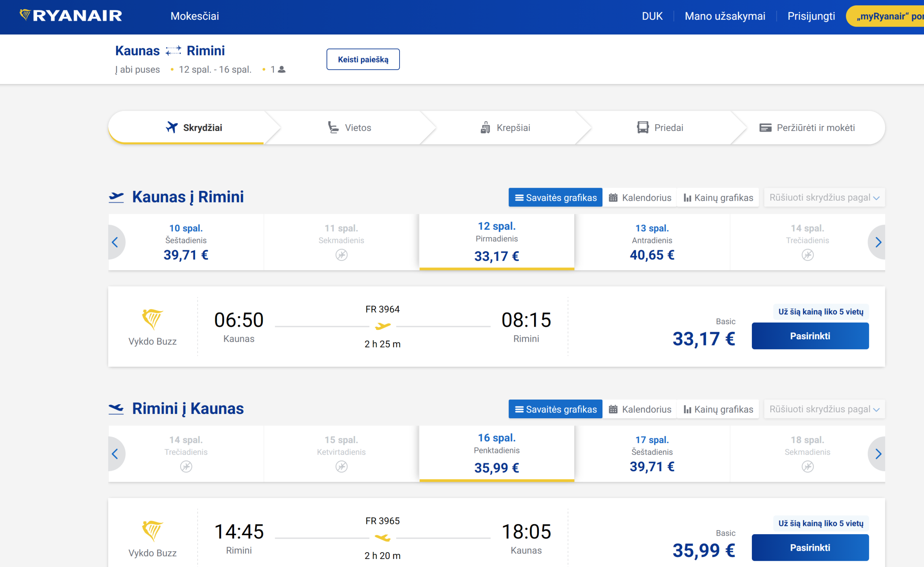Select Savaitės grafikas for Kaunas į Rimini

tap(555, 198)
